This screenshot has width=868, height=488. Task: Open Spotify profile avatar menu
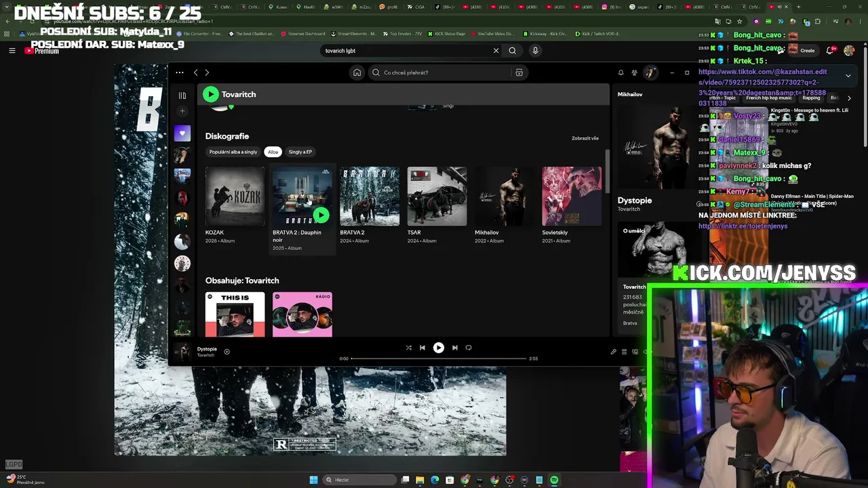(x=650, y=73)
